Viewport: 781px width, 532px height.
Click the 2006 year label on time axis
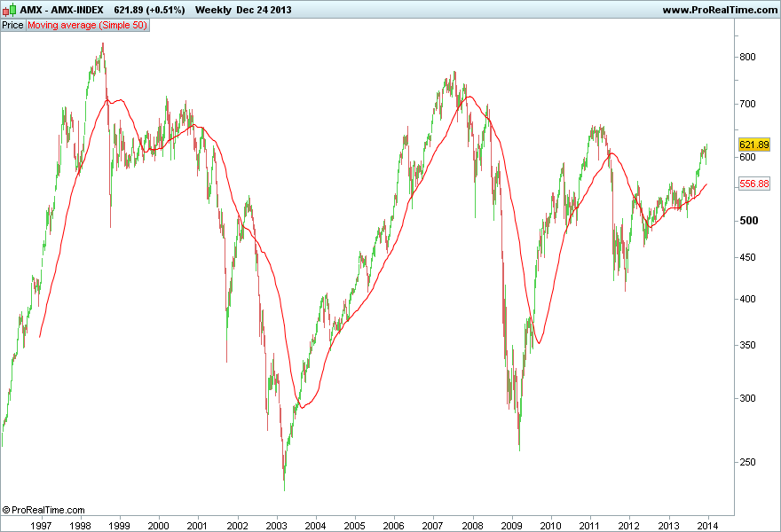(393, 526)
